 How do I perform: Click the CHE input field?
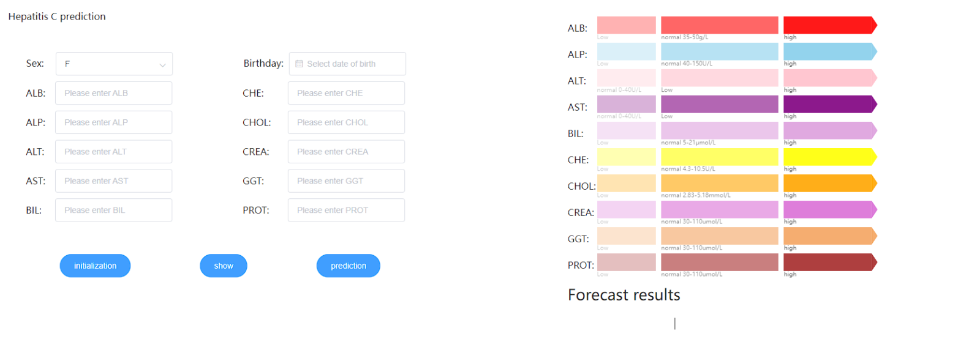tap(346, 93)
